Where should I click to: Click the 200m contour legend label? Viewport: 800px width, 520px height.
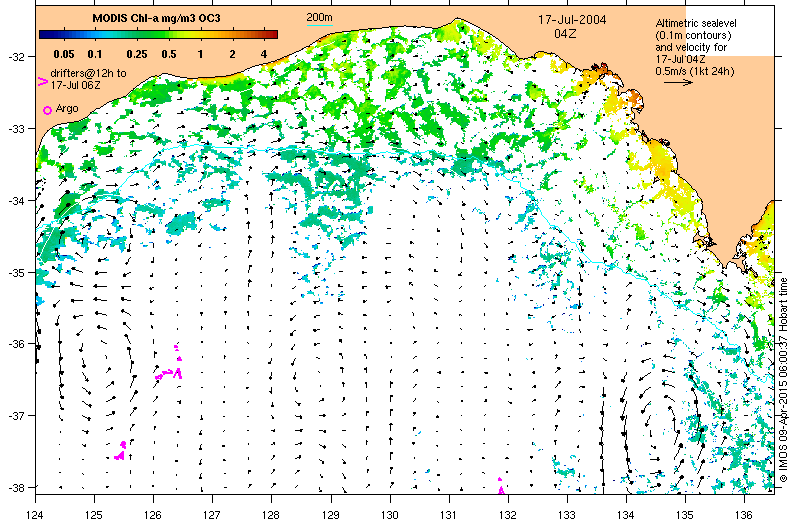pyautogui.click(x=319, y=17)
